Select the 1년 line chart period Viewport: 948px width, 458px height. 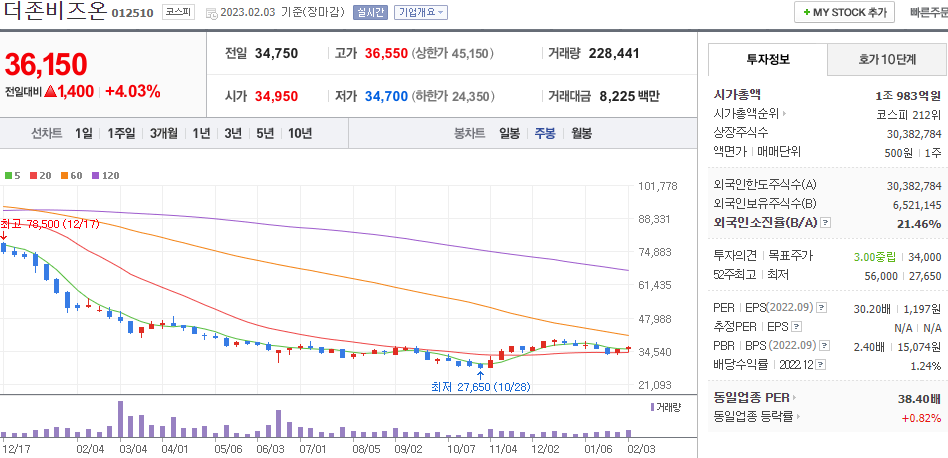201,134
